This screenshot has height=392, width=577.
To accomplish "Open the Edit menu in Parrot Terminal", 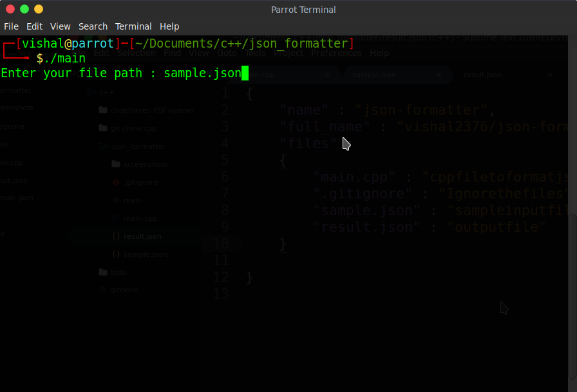I will (x=34, y=26).
